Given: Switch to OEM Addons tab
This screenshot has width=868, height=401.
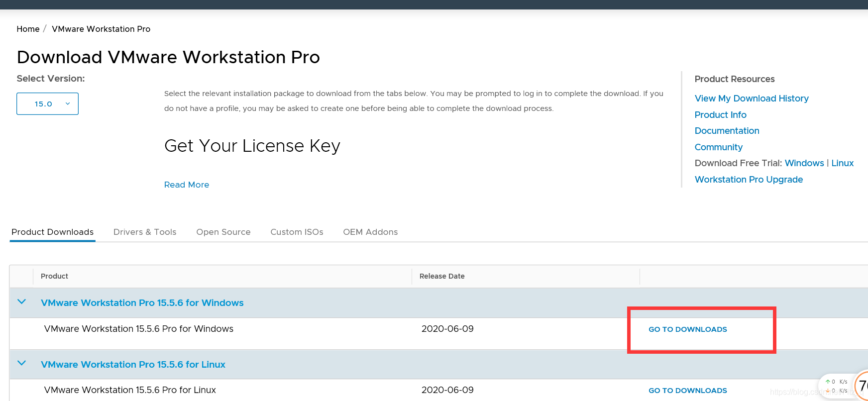Looking at the screenshot, I should click(370, 232).
